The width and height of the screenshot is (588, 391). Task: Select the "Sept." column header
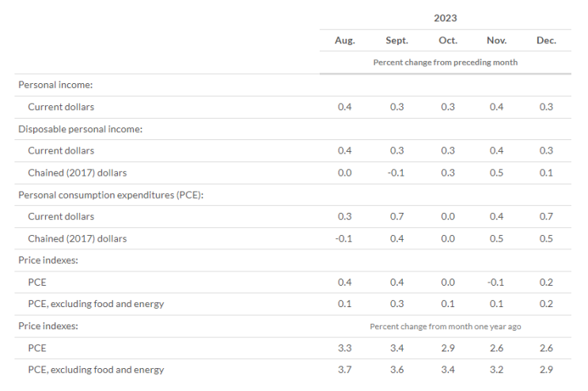coord(396,40)
